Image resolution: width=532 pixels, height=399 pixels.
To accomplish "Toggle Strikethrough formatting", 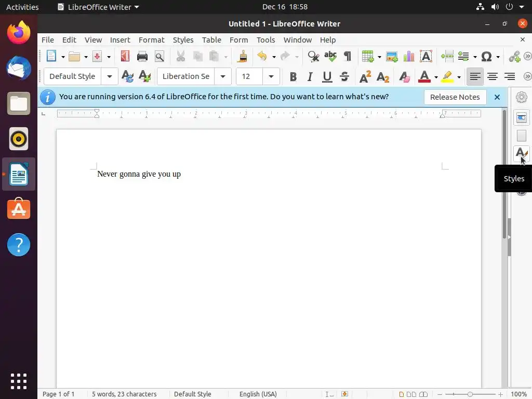I will pyautogui.click(x=344, y=77).
